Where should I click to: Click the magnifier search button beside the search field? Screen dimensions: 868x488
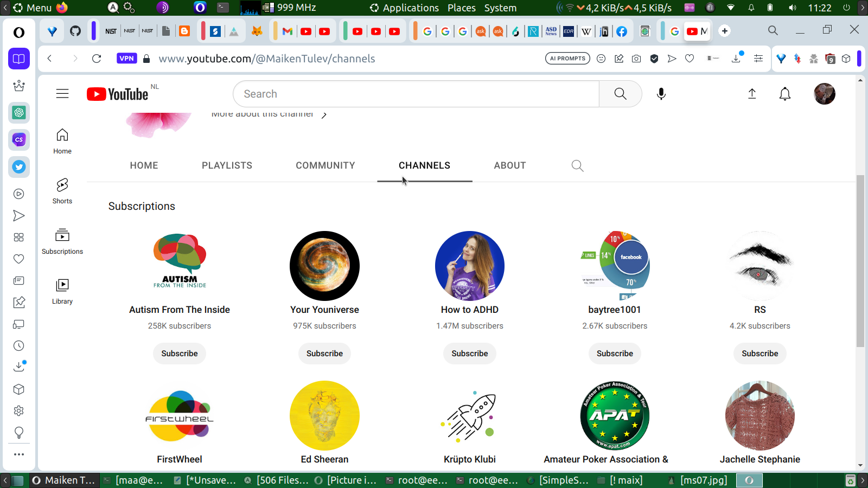[620, 94]
